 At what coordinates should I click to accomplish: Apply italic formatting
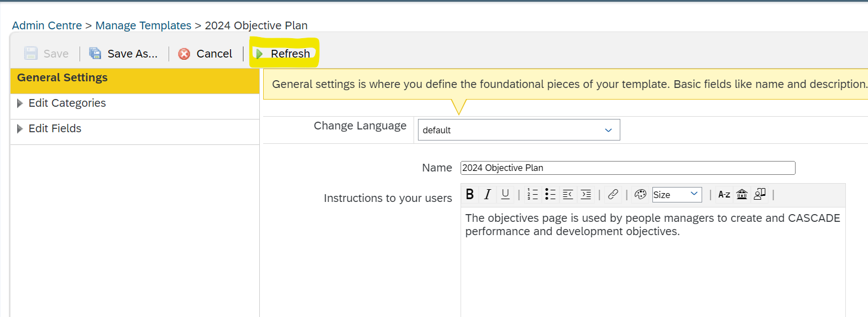[x=488, y=194]
